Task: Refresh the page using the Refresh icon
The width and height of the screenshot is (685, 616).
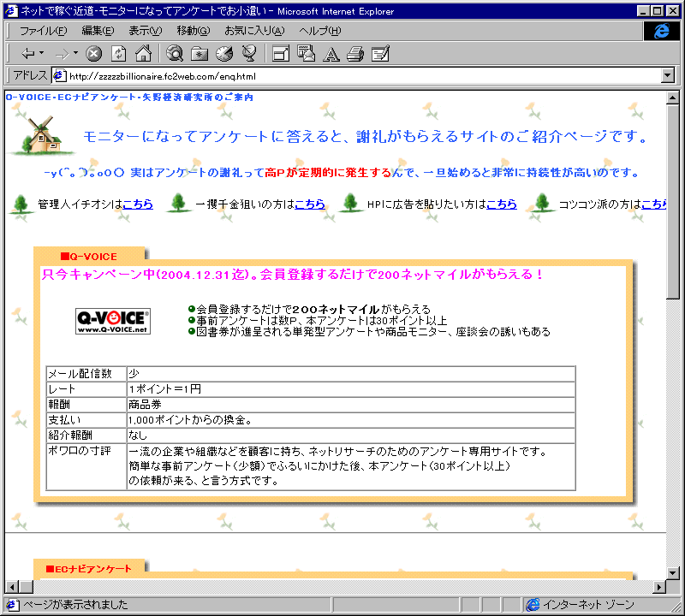Action: 118,54
